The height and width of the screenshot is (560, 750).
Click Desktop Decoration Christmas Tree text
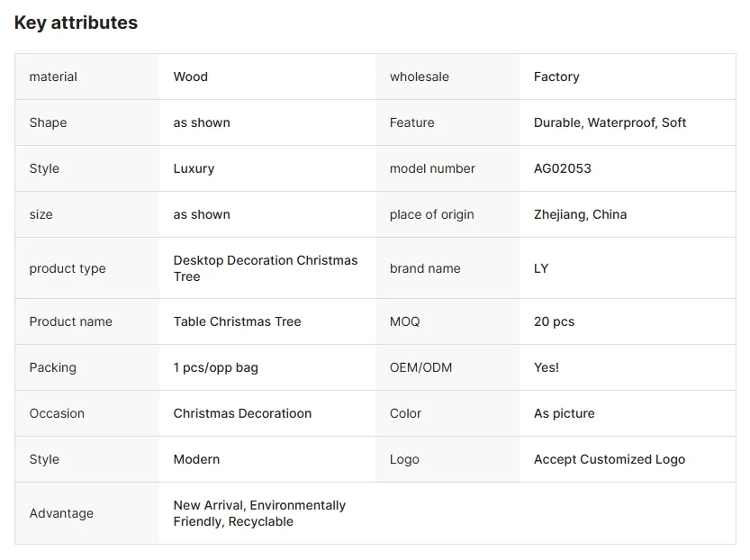click(x=265, y=268)
